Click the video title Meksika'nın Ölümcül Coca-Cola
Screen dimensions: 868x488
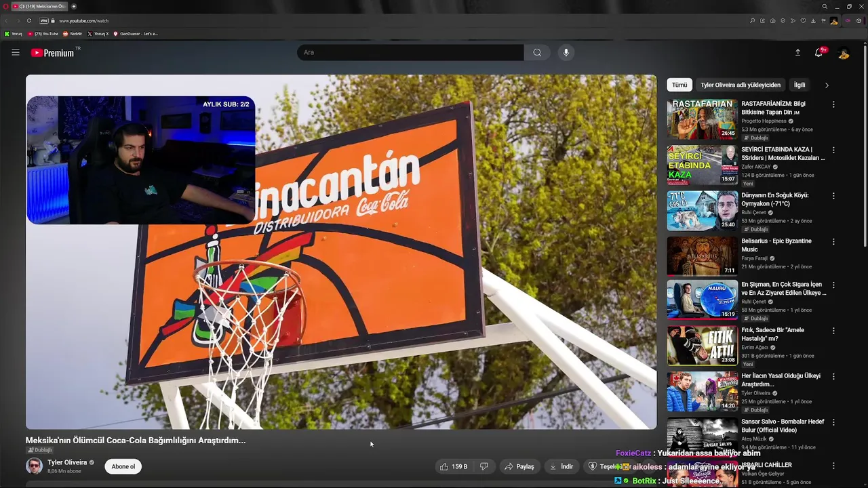tap(136, 440)
